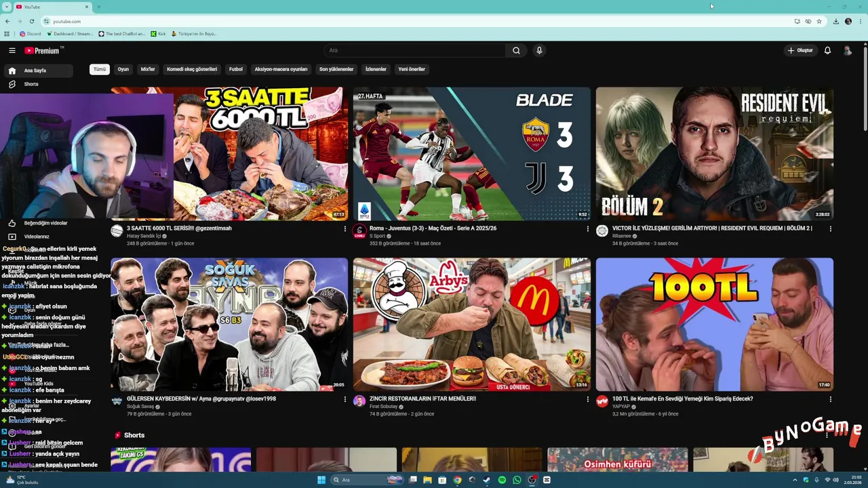868x488 pixels.
Task: Open the 100TL burger video thumbnail
Action: point(715,324)
